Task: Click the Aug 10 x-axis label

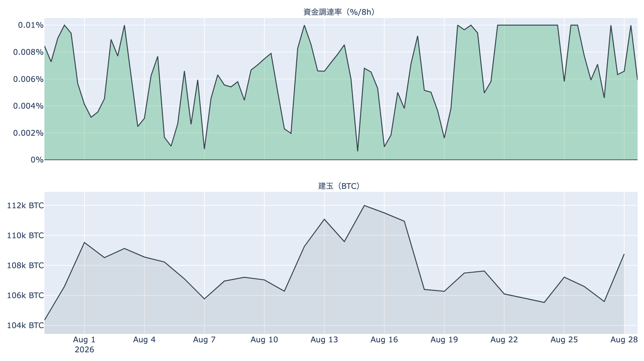Action: [x=264, y=340]
